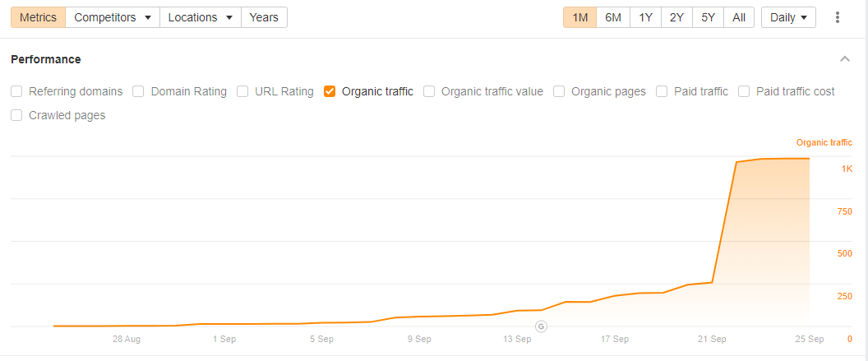Check the Organic pages option
Image resolution: width=868 pixels, height=361 pixels.
pos(559,91)
